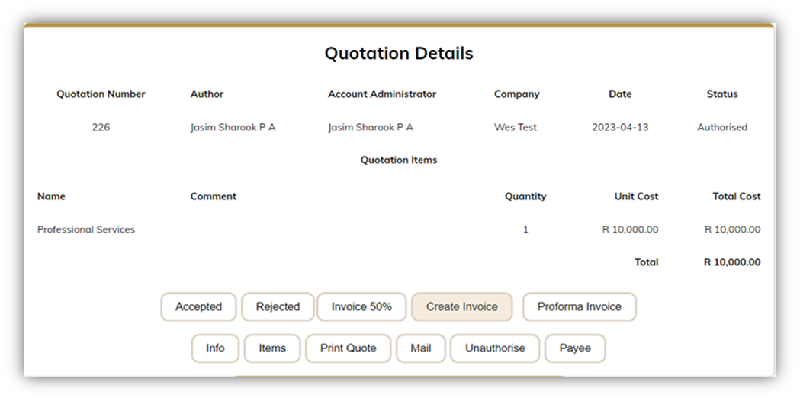800x400 pixels.
Task: Click the bold grand total R 10,000.00
Action: coord(732,262)
